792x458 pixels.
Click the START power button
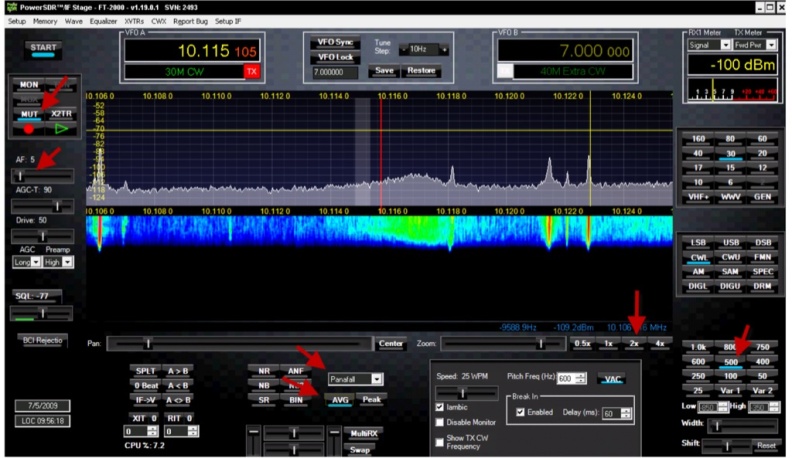43,49
